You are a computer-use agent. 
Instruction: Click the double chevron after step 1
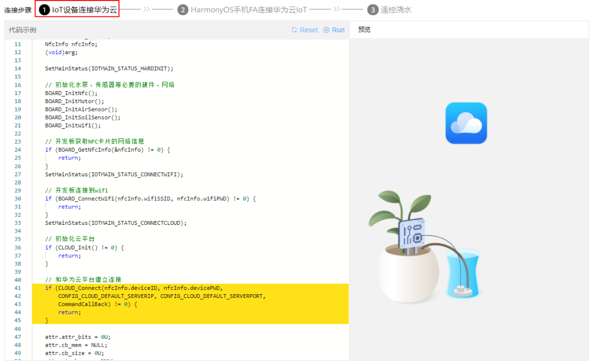[x=146, y=10]
